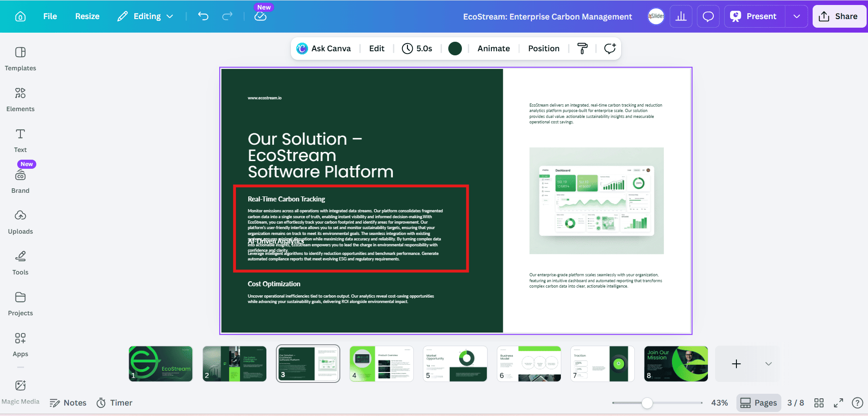
Task: Open Position panel
Action: pos(544,49)
